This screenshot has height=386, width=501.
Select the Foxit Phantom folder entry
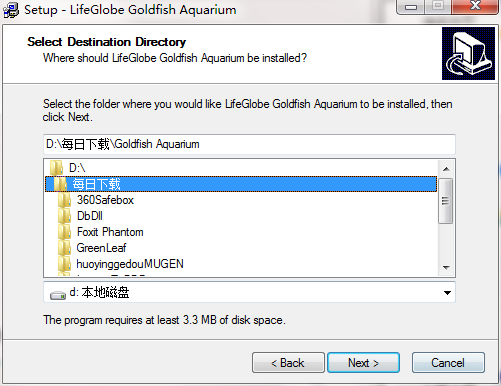110,232
